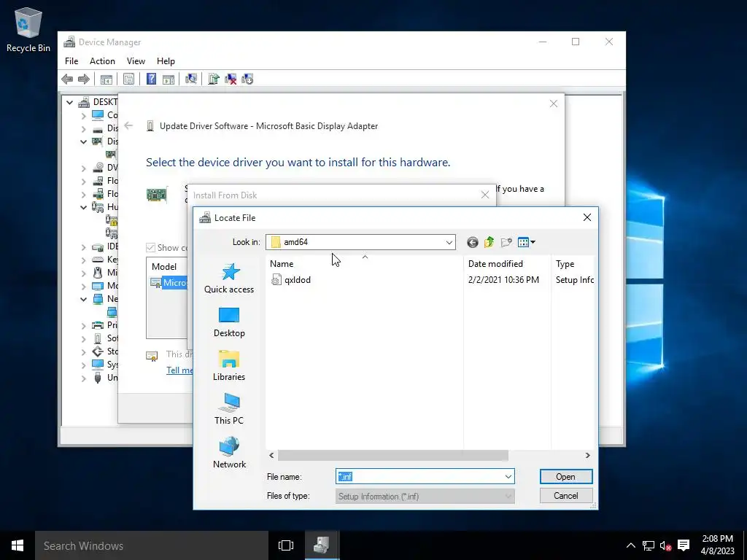Image resolution: width=747 pixels, height=560 pixels.
Task: Open Recycle Bin on desktop
Action: [28, 29]
